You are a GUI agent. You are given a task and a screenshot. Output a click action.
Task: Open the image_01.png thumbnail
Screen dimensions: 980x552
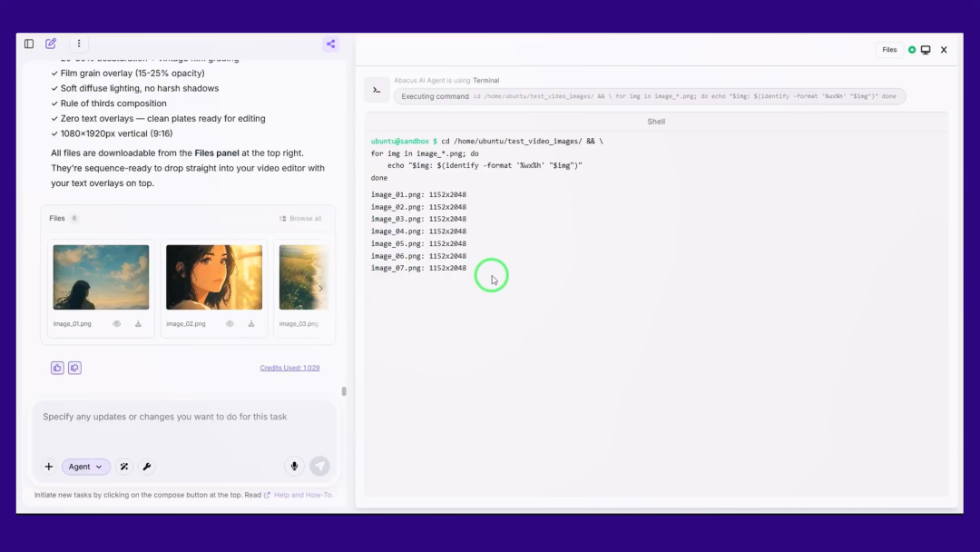click(102, 277)
